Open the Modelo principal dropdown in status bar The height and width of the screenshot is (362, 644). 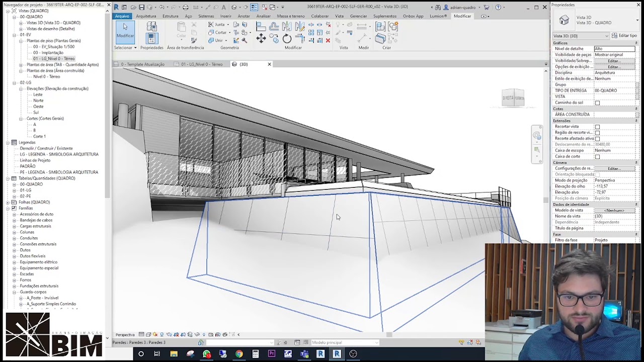tap(344, 342)
